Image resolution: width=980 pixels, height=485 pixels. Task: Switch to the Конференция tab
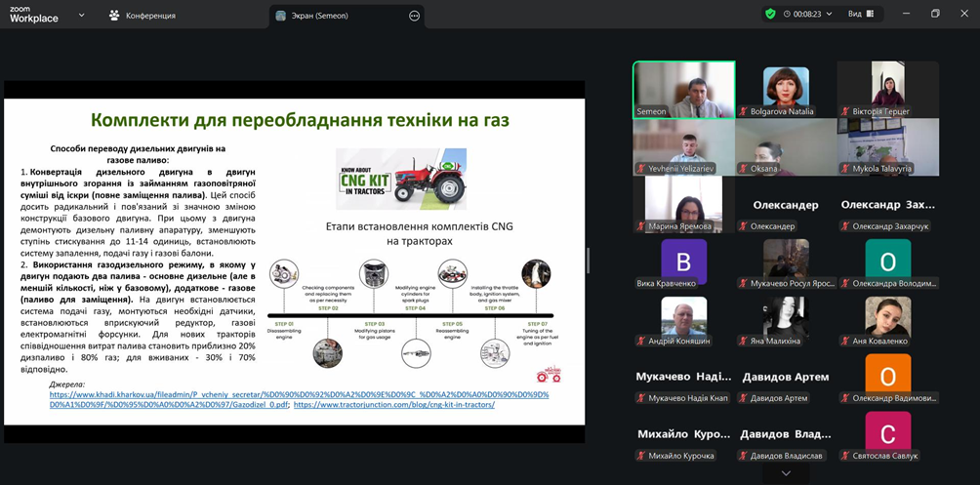149,16
